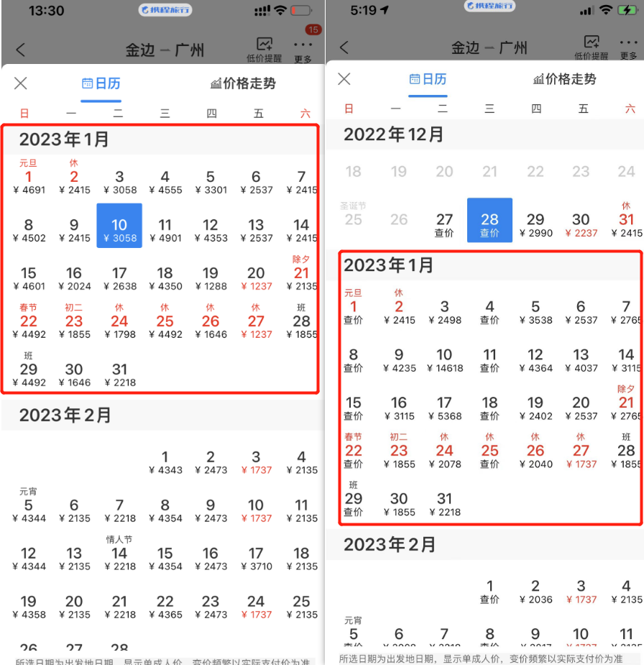This screenshot has height=665, width=644.
Task: Open the More menu in left phone
Action: pyautogui.click(x=303, y=51)
